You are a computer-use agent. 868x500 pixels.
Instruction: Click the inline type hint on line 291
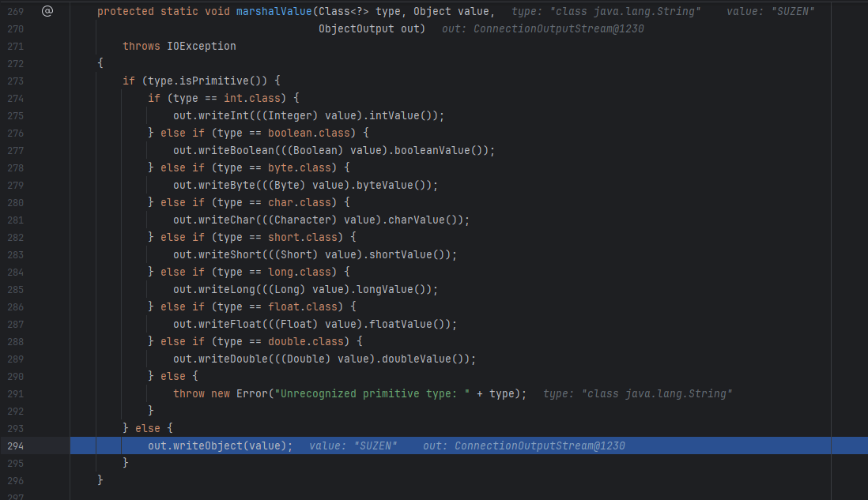click(x=638, y=393)
